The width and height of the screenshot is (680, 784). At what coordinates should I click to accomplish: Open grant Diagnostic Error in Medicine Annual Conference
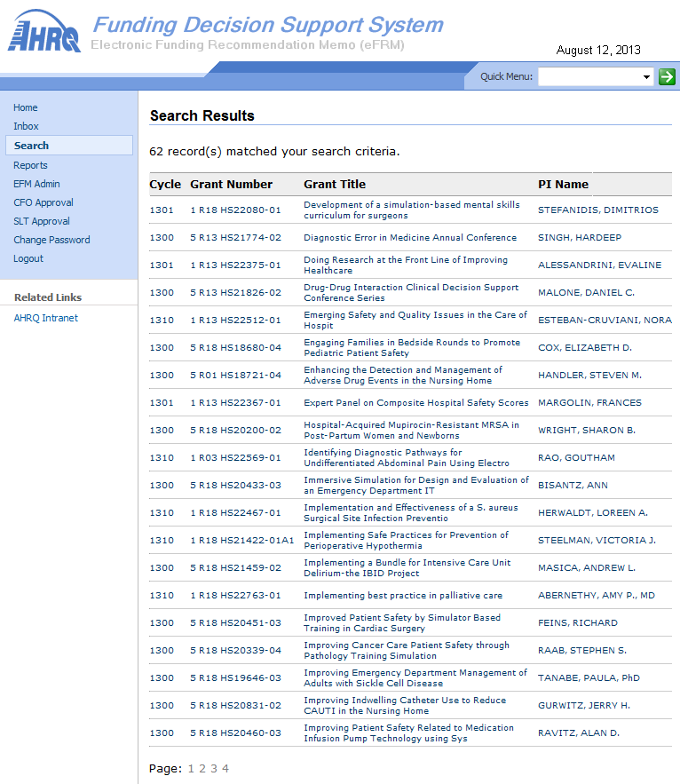(410, 237)
